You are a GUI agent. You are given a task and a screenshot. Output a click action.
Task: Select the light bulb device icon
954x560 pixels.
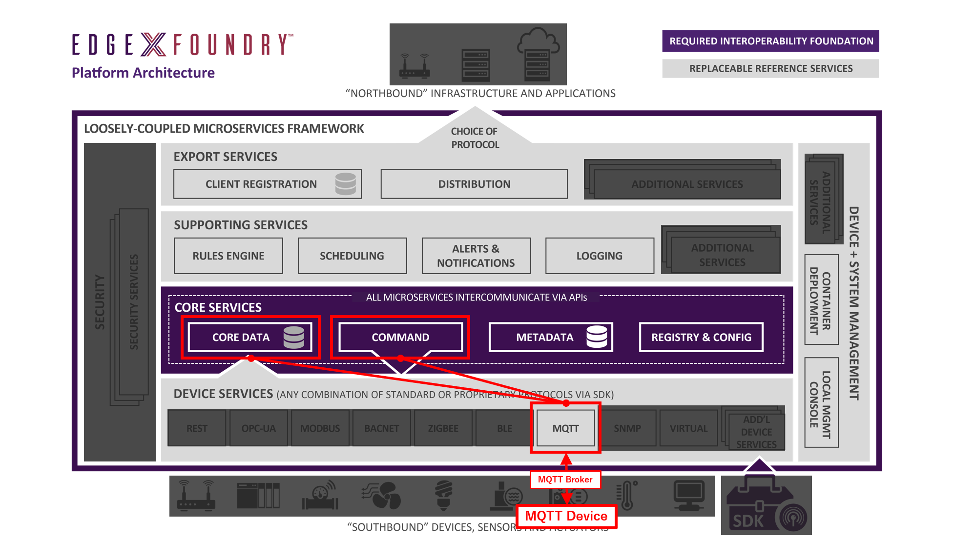coord(444,495)
